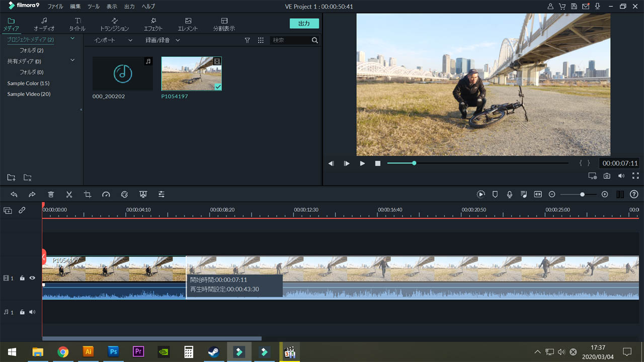This screenshot has height=362, width=644.
Task: Open the edit adjustments sliders icon
Action: (162, 194)
